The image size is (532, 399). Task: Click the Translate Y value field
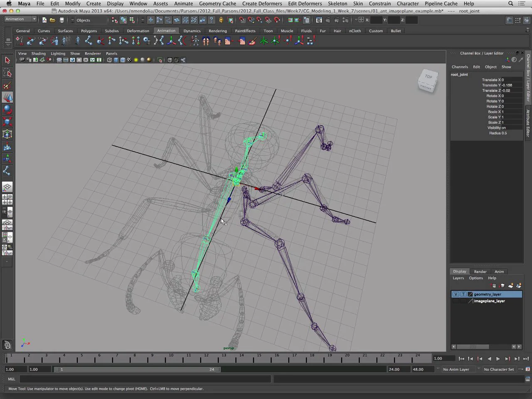coord(512,85)
